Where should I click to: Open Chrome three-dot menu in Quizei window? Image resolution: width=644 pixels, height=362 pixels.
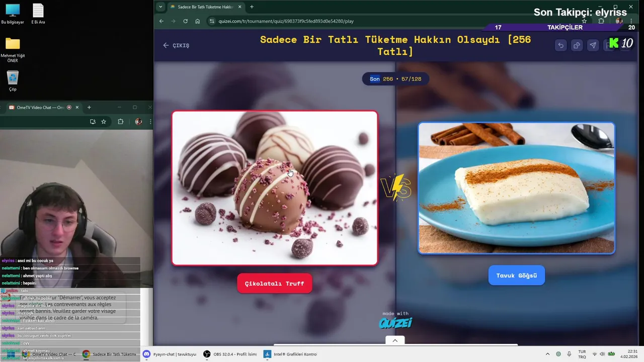pyautogui.click(x=631, y=21)
